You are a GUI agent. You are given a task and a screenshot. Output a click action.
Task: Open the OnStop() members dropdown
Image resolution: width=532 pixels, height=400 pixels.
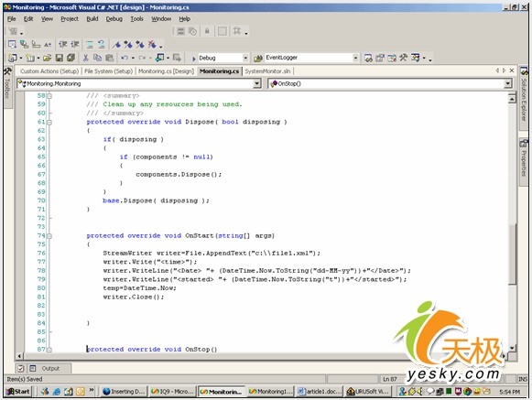pyautogui.click(x=507, y=84)
